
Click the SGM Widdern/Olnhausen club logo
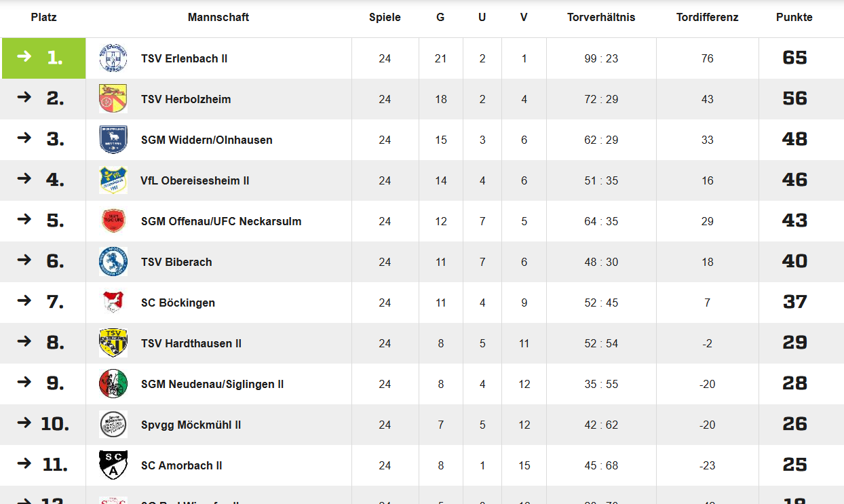point(113,140)
